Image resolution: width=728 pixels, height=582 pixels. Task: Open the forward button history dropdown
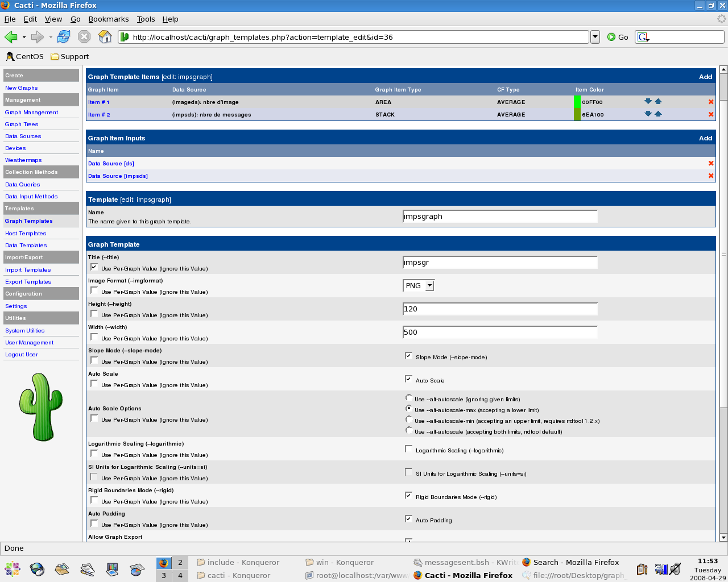[51, 38]
